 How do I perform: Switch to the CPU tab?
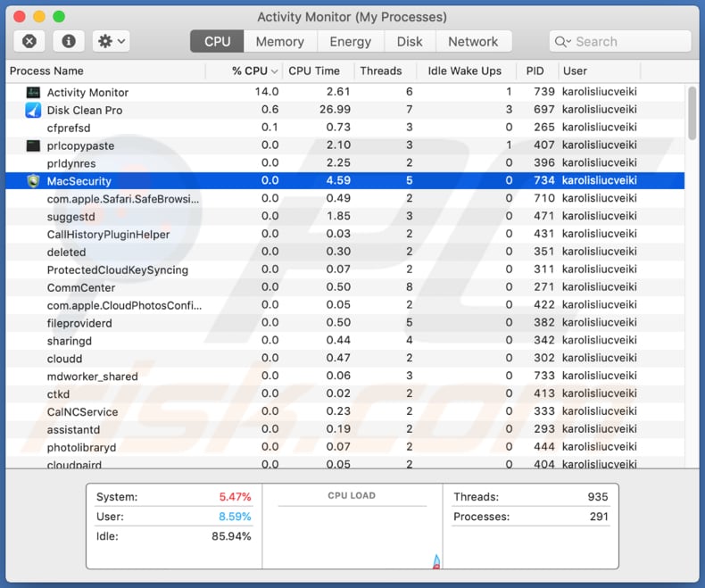[x=217, y=41]
